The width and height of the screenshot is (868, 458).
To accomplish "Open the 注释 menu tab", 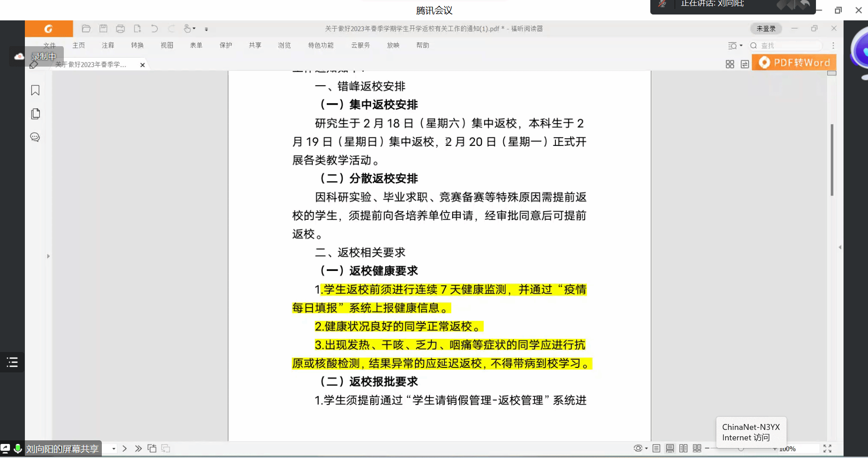I will pyautogui.click(x=108, y=45).
